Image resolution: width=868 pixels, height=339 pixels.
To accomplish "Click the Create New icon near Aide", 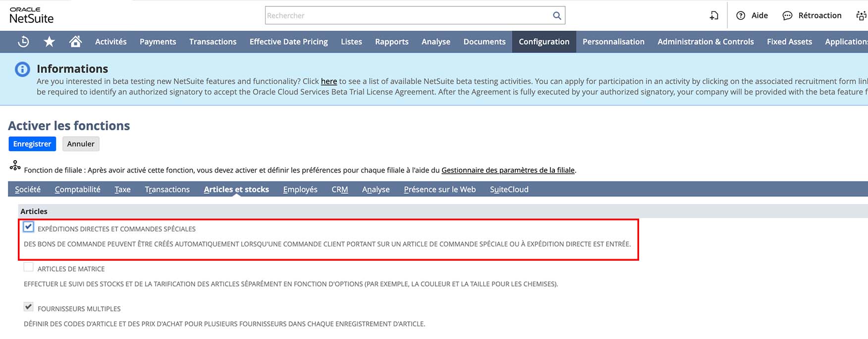I will click(x=713, y=15).
